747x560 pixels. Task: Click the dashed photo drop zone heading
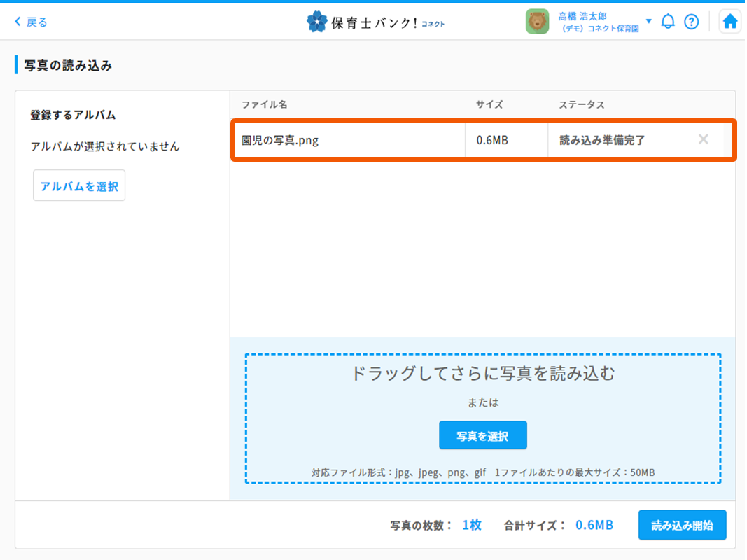(x=482, y=374)
